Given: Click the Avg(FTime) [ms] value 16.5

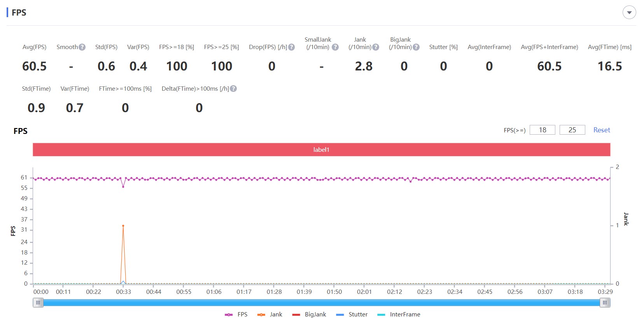Looking at the screenshot, I should click(x=610, y=66).
